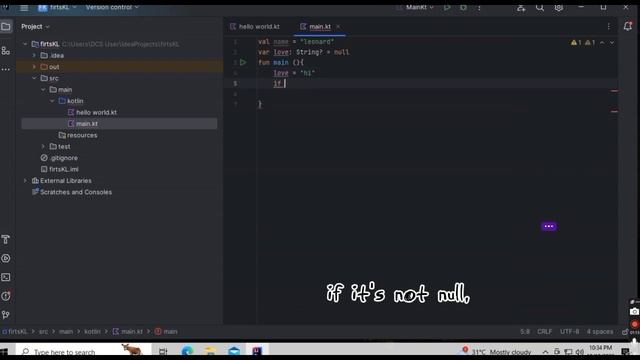Expand the .idea folder

pyautogui.click(x=34, y=56)
